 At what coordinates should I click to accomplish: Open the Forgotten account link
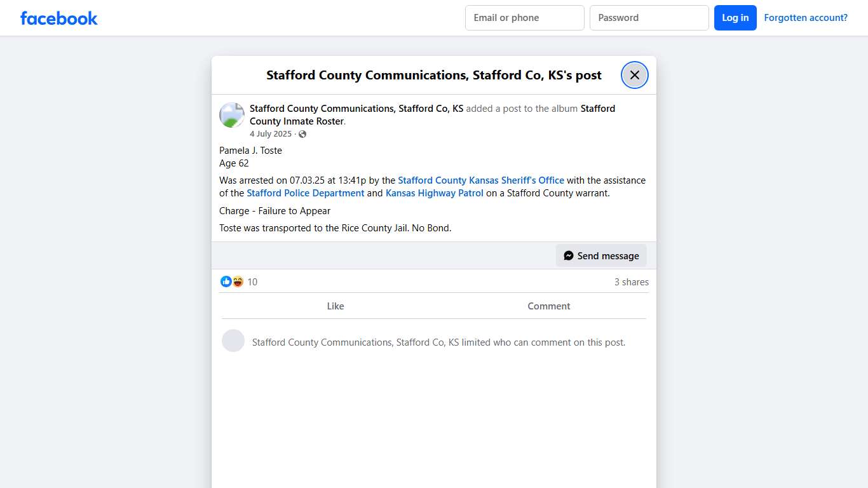tap(805, 18)
